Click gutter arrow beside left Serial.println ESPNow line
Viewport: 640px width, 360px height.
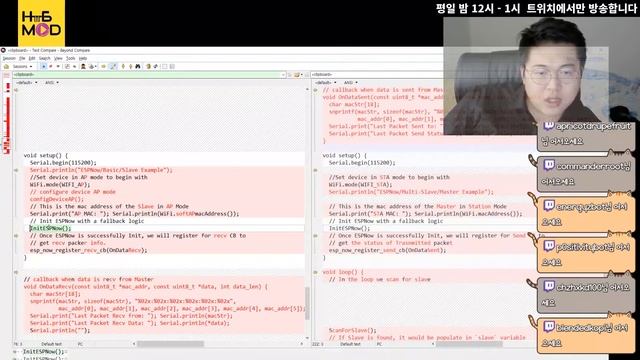click(16, 170)
